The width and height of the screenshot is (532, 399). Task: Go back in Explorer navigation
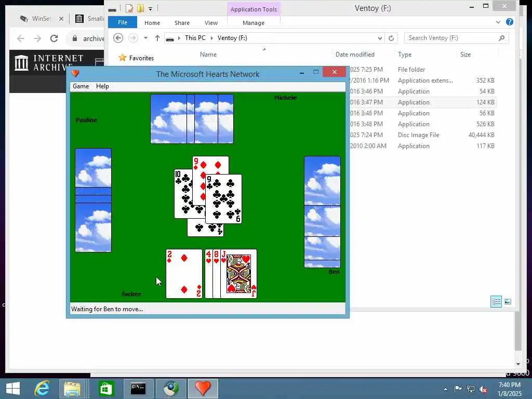point(118,37)
